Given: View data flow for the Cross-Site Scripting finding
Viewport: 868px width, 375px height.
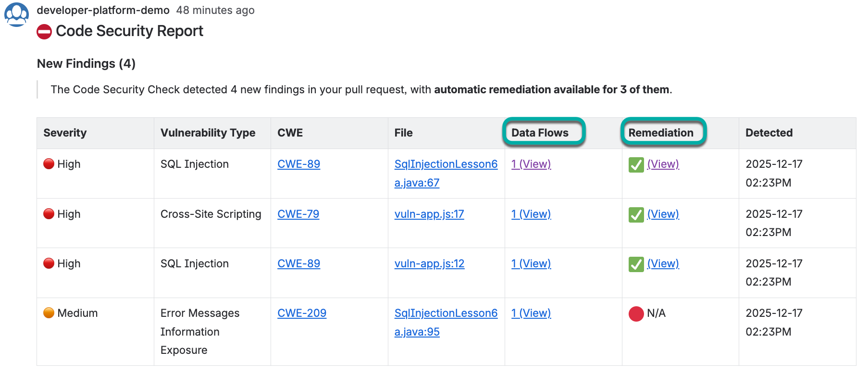Looking at the screenshot, I should click(531, 214).
